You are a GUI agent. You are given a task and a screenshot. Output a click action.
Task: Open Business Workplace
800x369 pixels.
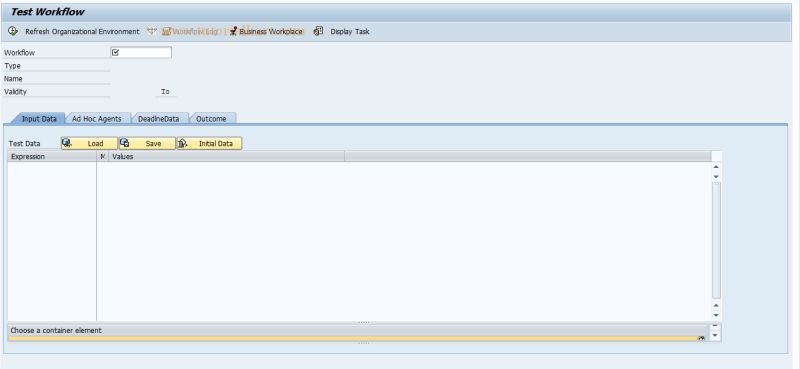click(266, 32)
